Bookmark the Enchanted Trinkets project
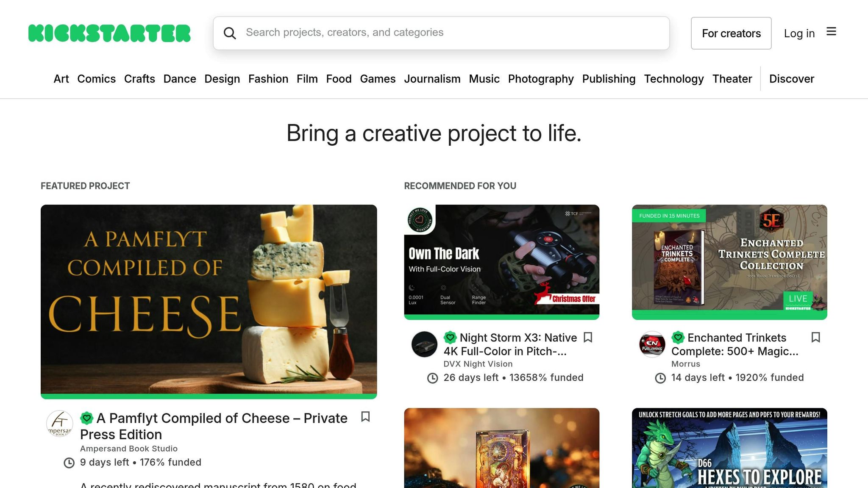Image resolution: width=868 pixels, height=488 pixels. (x=816, y=338)
